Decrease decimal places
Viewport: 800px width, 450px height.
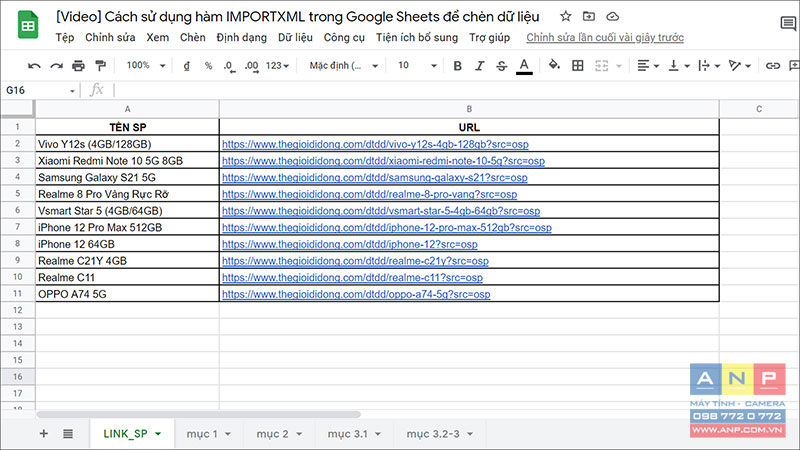tap(229, 66)
